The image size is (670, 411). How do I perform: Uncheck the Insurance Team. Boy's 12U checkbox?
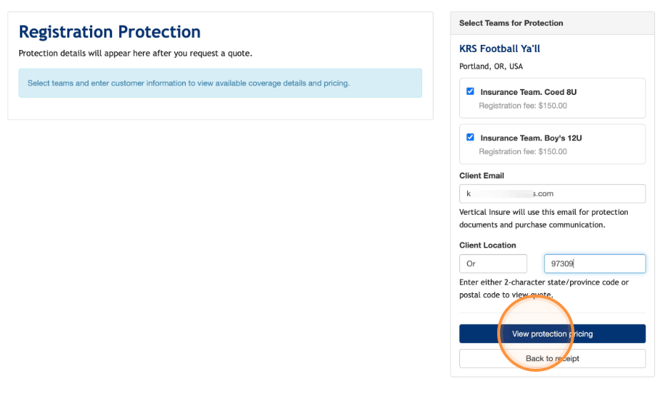point(470,137)
